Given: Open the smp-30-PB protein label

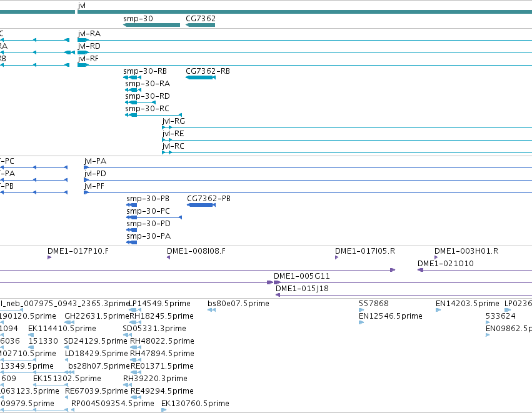Looking at the screenshot, I should 148,199.
